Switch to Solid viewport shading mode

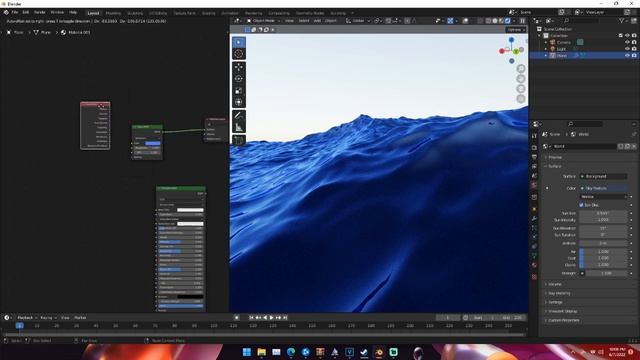pos(495,21)
